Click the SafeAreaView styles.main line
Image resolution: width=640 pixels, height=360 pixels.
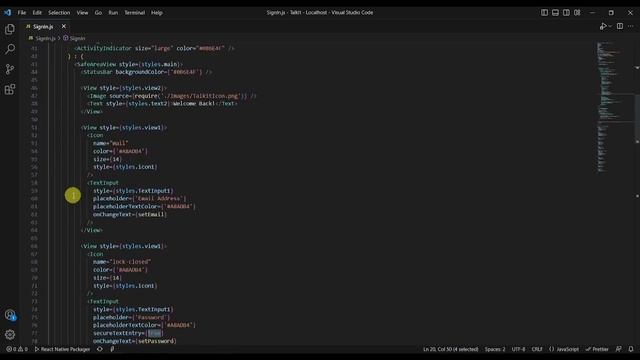pyautogui.click(x=128, y=64)
